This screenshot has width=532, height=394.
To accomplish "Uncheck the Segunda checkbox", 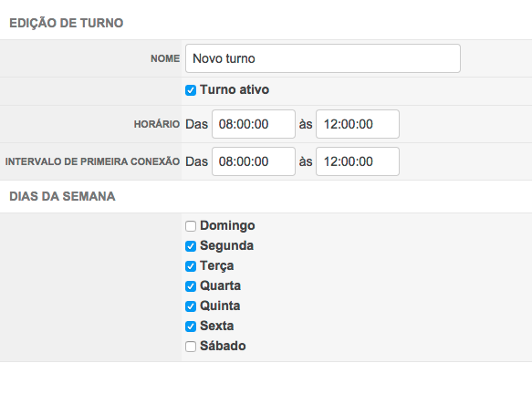I will coord(191,246).
